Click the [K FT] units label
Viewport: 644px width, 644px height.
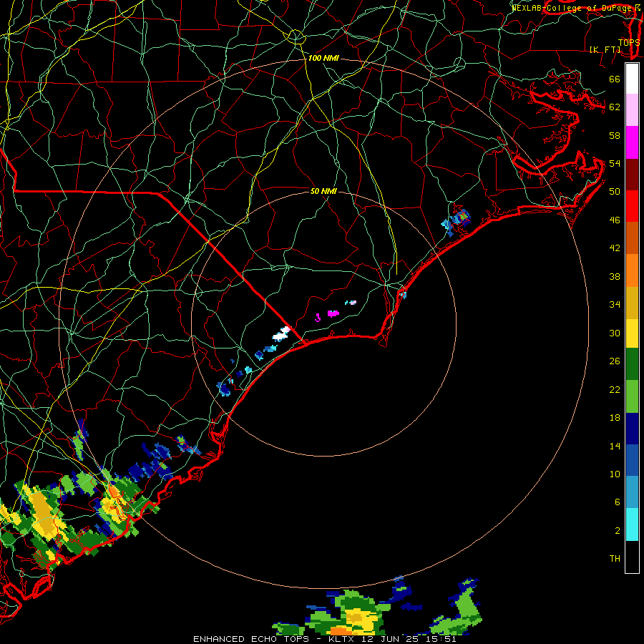tap(605, 49)
